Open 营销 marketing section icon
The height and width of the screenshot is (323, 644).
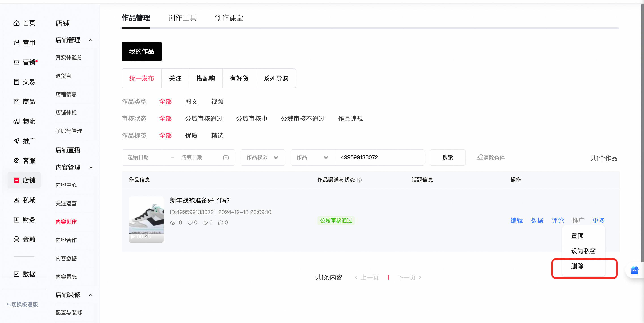[17, 62]
